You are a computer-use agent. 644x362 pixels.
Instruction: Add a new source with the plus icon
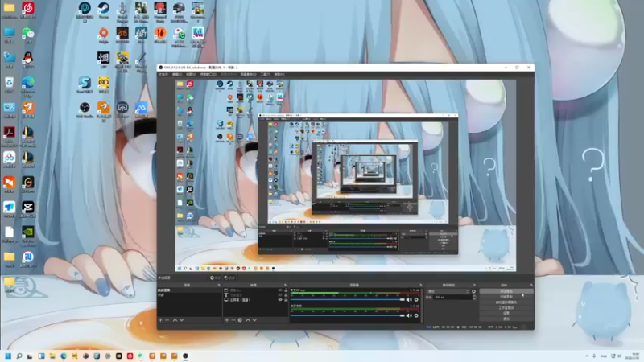(x=227, y=320)
